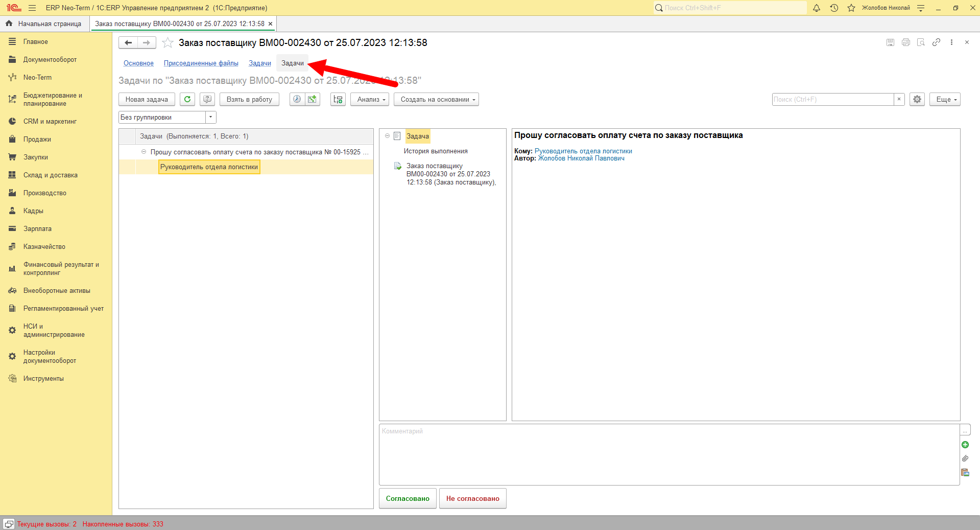Get a link with the chain icon

click(x=936, y=42)
